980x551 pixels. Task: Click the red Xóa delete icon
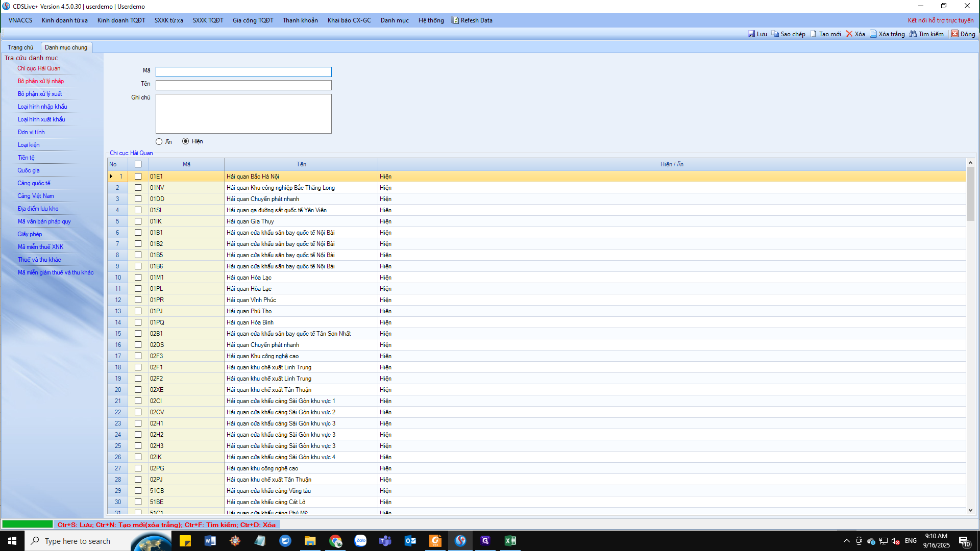point(849,34)
